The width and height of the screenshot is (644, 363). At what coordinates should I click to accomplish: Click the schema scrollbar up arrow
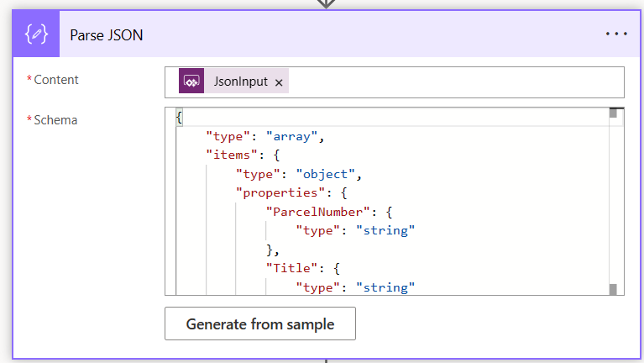click(614, 113)
